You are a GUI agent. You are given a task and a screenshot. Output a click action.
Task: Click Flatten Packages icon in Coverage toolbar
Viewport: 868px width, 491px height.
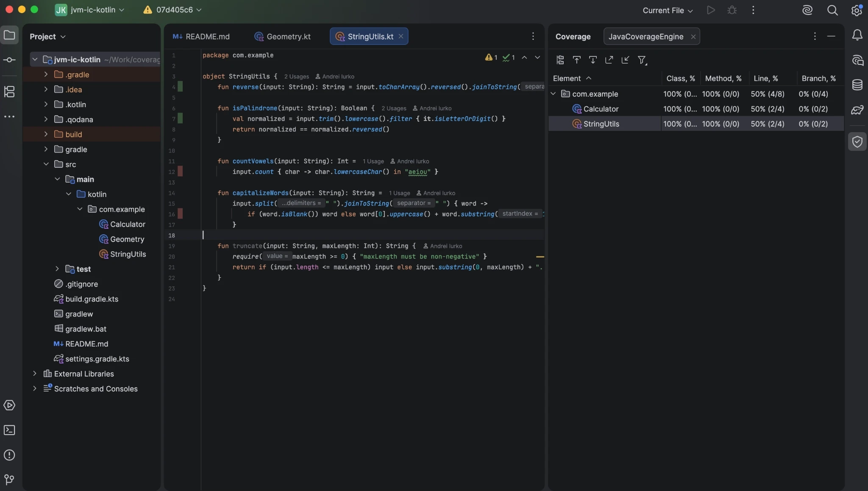pos(560,60)
